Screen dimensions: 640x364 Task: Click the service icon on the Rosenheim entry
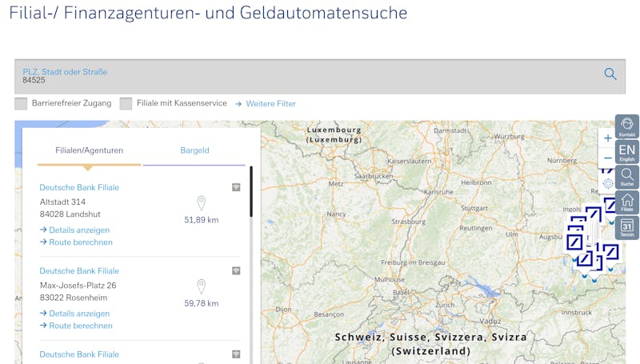236,271
